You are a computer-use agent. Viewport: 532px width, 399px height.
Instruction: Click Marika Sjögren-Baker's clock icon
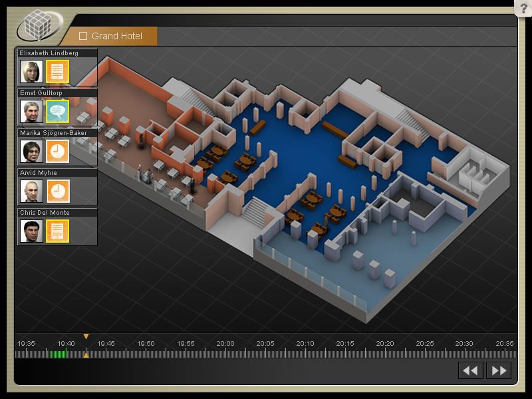coord(58,151)
